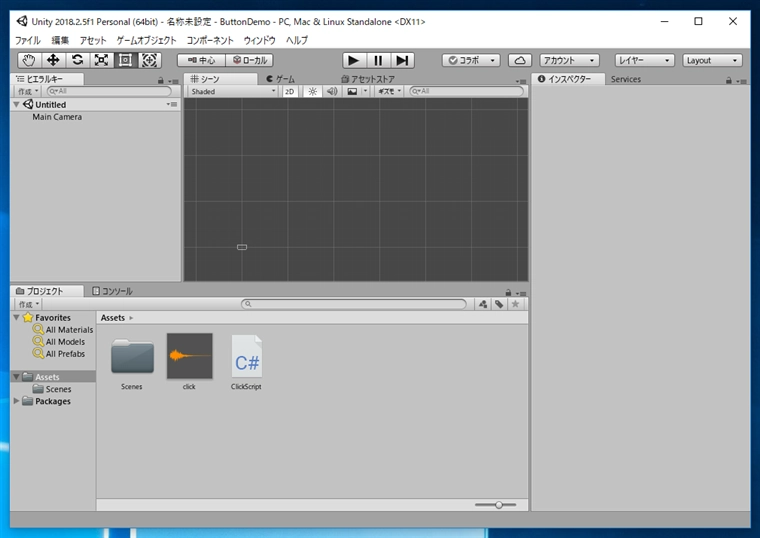Viewport: 760px width, 538px height.
Task: Collapse the Untitled scene in Hierarchy
Action: 16,104
